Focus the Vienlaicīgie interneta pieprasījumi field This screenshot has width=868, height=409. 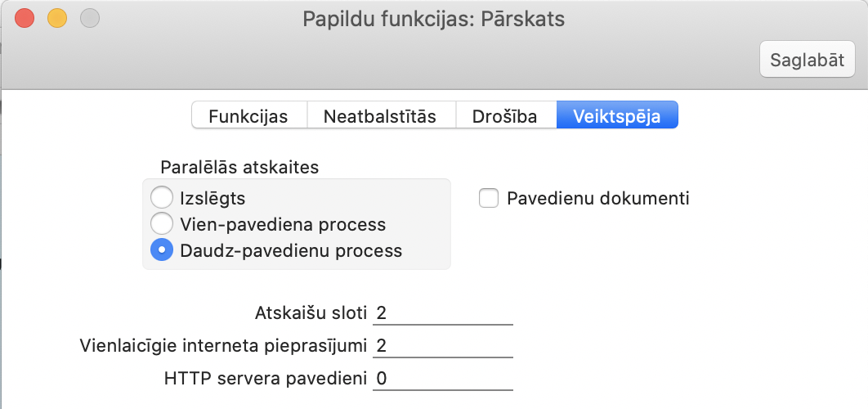tap(442, 345)
